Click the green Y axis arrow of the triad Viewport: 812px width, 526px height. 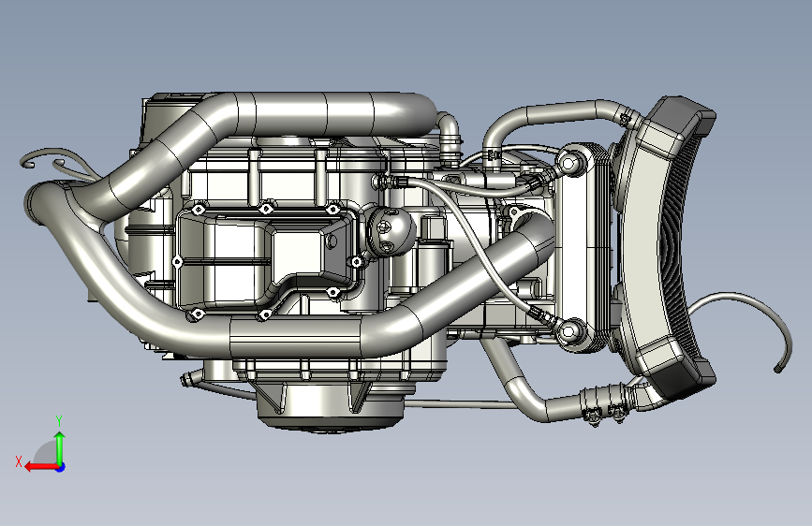coord(60,447)
